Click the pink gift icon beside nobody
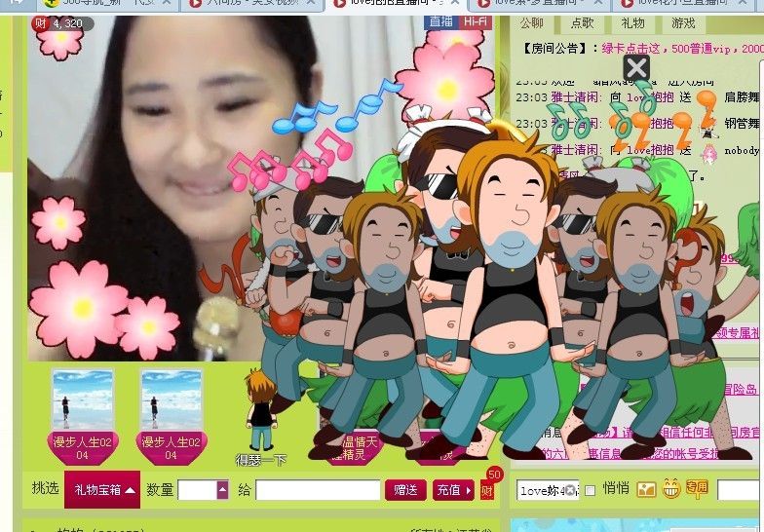 click(x=709, y=152)
